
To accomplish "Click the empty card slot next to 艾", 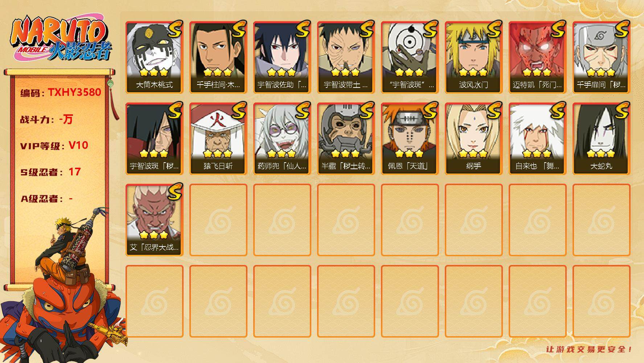I will click(218, 220).
